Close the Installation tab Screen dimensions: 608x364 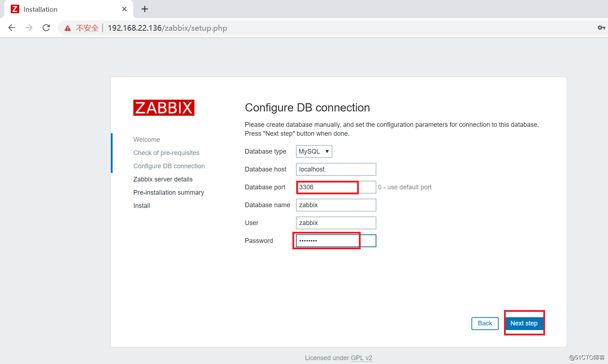[124, 9]
